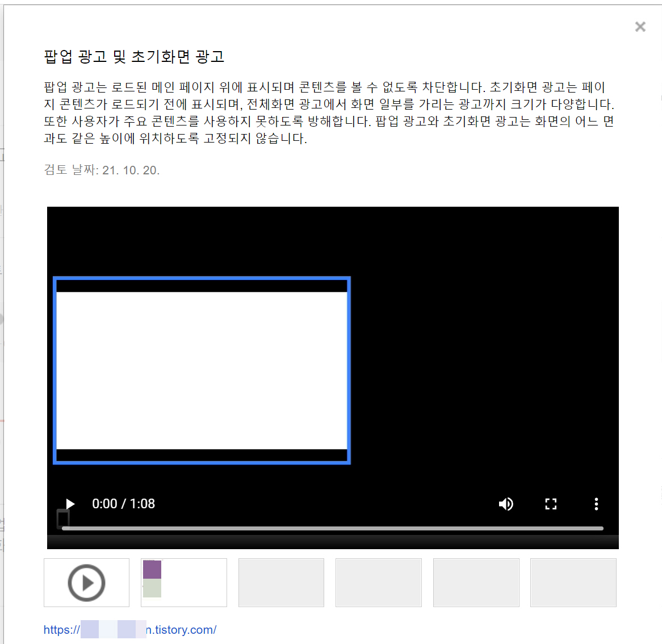The image size is (662, 644).
Task: Click the heading 팝업 광고 및 초기화면 광고
Action: [x=134, y=57]
